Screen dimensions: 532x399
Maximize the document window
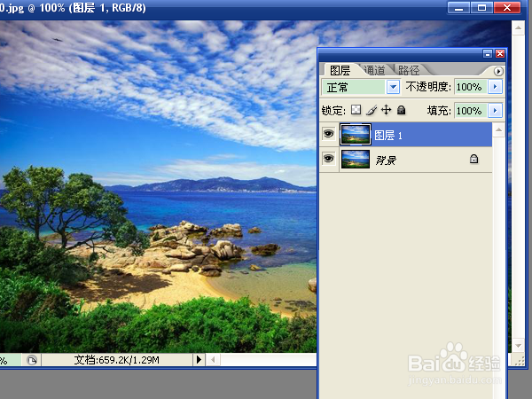coord(481,7)
